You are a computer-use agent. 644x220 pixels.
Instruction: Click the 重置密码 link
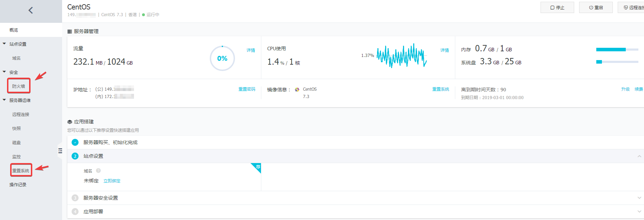click(247, 89)
